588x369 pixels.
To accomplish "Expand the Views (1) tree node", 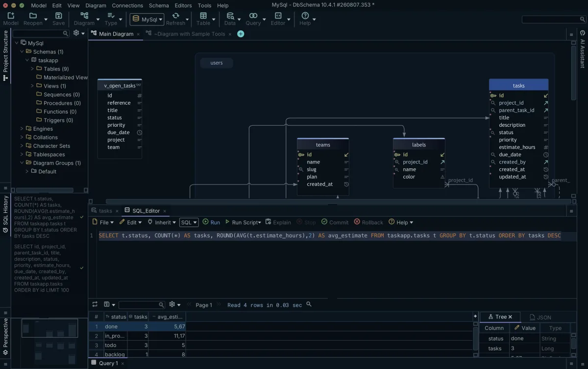I will pyautogui.click(x=32, y=86).
